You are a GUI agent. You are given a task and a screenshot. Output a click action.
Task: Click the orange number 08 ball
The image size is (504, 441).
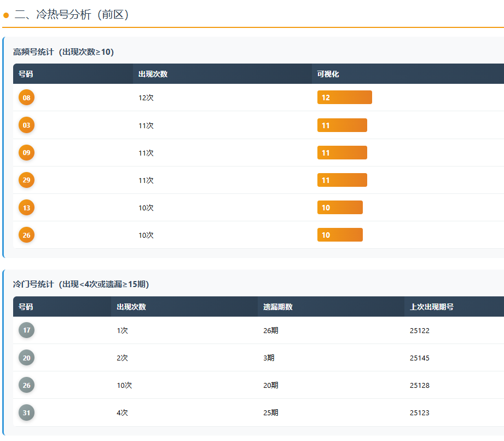tap(26, 98)
